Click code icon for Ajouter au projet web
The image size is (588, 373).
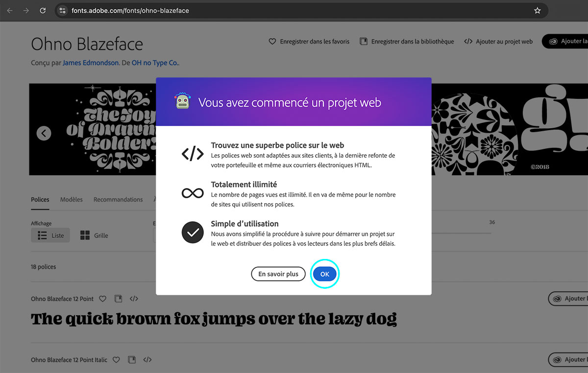(468, 42)
